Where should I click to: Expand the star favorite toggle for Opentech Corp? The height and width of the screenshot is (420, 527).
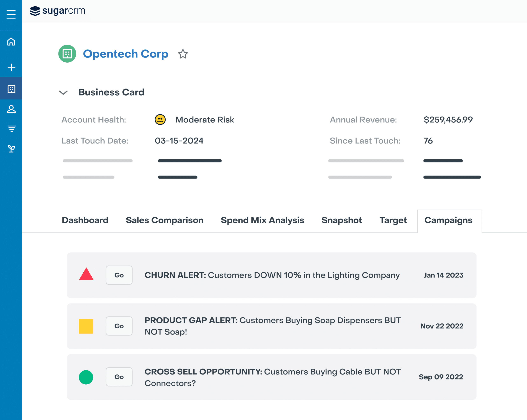[183, 54]
